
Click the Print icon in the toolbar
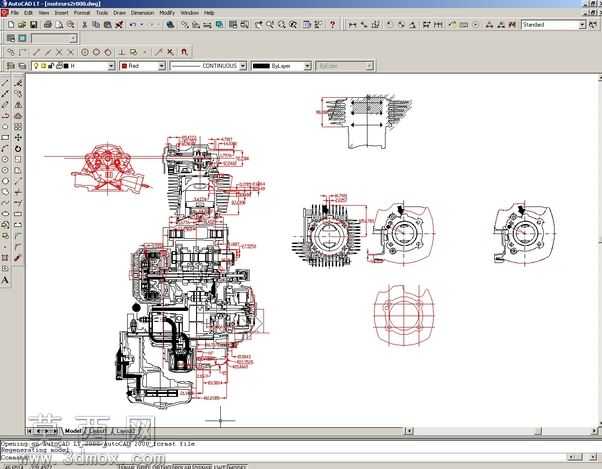[x=48, y=25]
